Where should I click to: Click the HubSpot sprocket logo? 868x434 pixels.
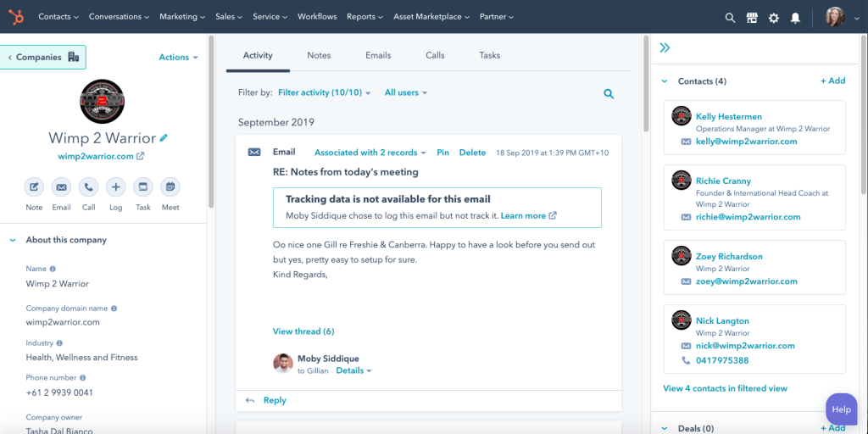pos(16,17)
